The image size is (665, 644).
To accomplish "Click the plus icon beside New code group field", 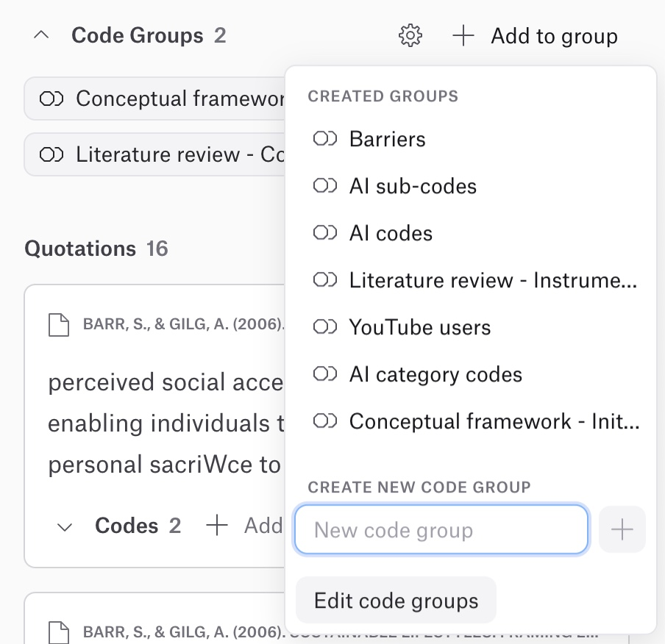I will [x=622, y=529].
